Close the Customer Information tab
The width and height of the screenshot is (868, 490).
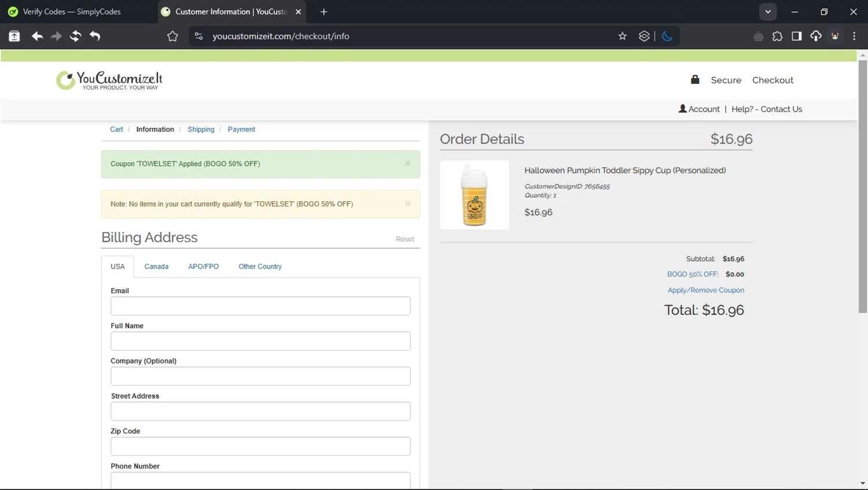pos(298,12)
